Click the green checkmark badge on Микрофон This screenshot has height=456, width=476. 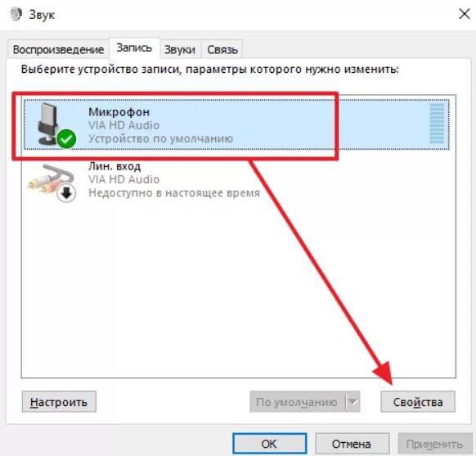[66, 139]
